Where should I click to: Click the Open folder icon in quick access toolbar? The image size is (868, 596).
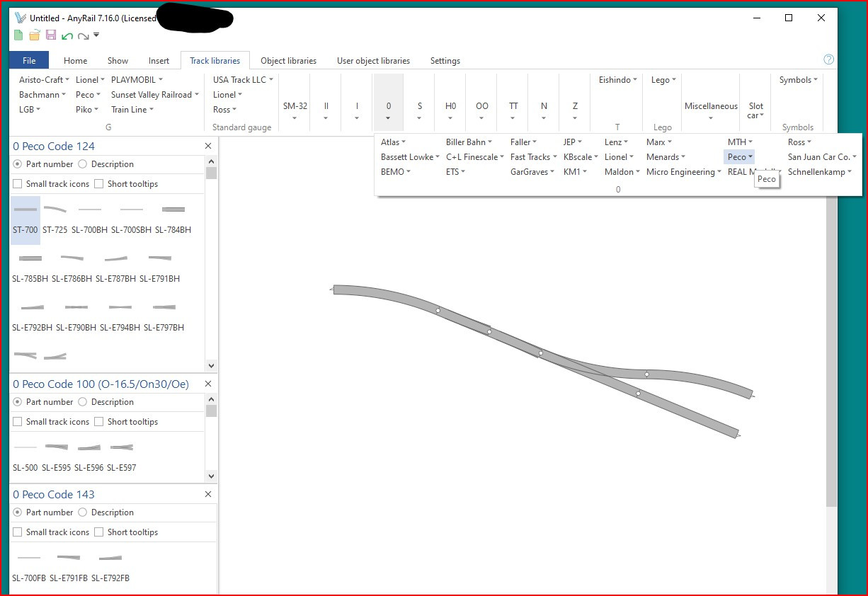pos(35,35)
